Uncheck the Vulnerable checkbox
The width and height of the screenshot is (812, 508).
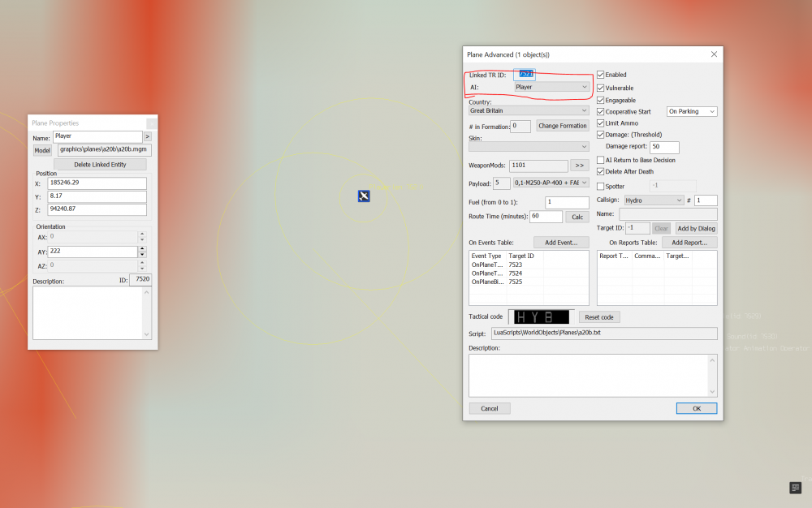pos(601,88)
